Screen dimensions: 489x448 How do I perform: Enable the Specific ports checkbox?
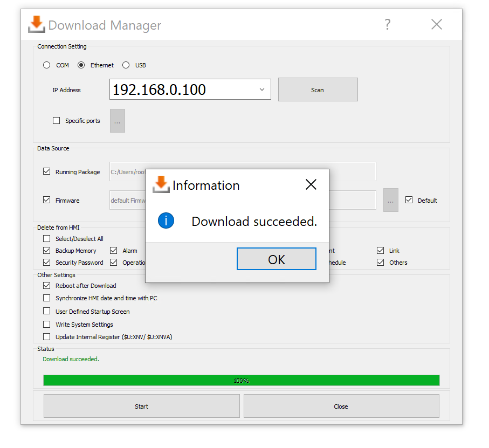57,121
